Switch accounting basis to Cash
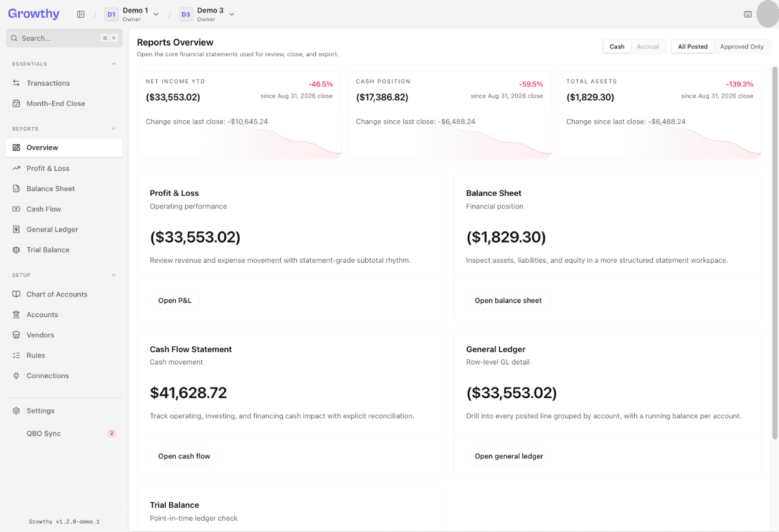The image size is (779, 532). point(617,47)
